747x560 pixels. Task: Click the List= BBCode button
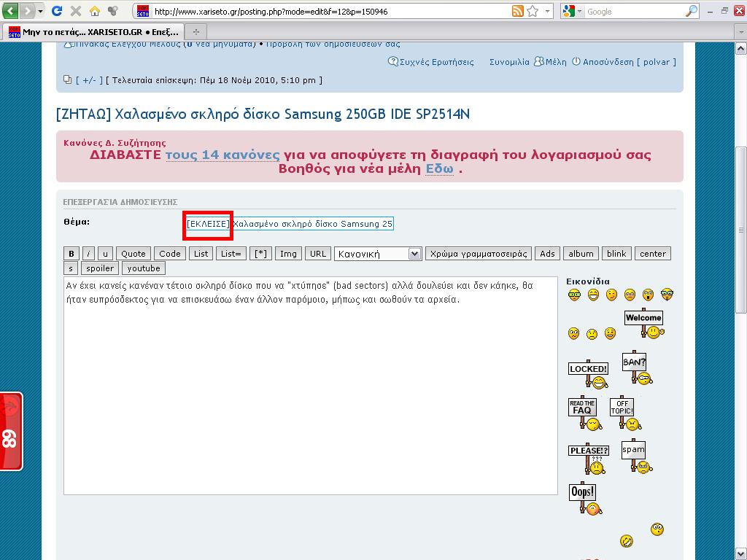tap(231, 254)
